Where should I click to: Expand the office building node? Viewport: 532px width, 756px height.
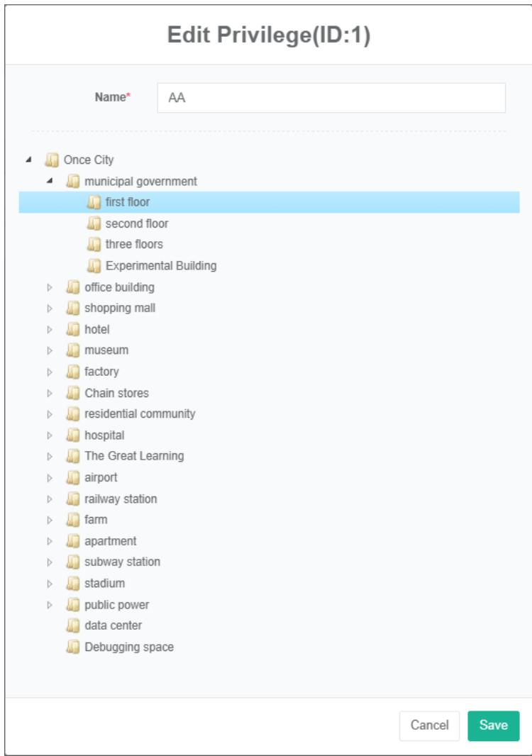point(50,287)
